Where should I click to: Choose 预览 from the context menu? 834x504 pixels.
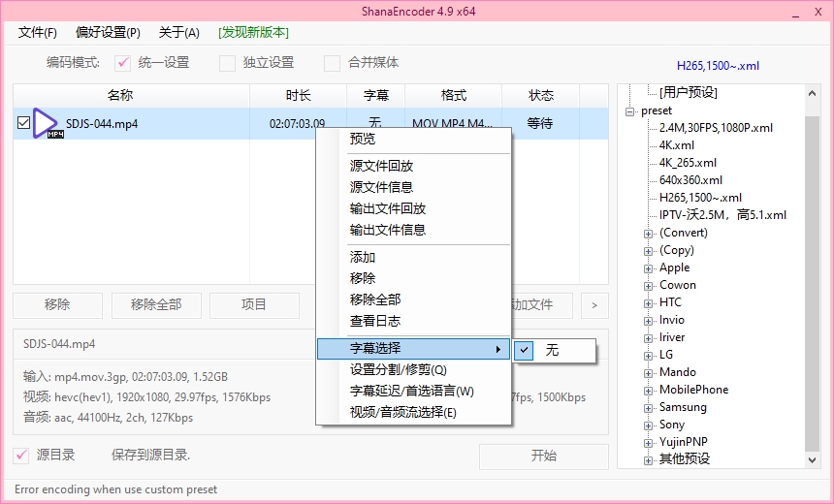pyautogui.click(x=413, y=139)
